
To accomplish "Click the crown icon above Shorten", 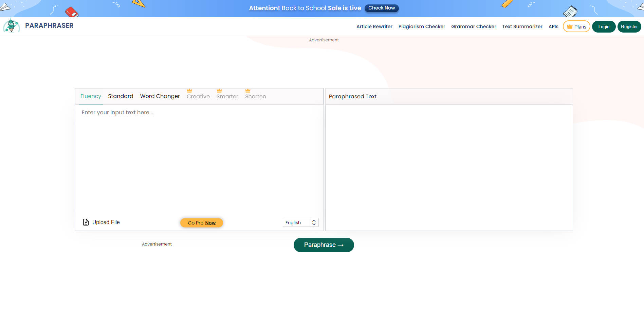I will click(x=248, y=91).
